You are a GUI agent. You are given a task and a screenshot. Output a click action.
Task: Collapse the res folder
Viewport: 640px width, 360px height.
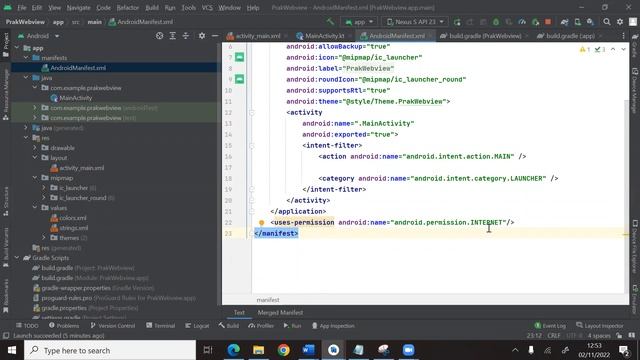coord(26,138)
